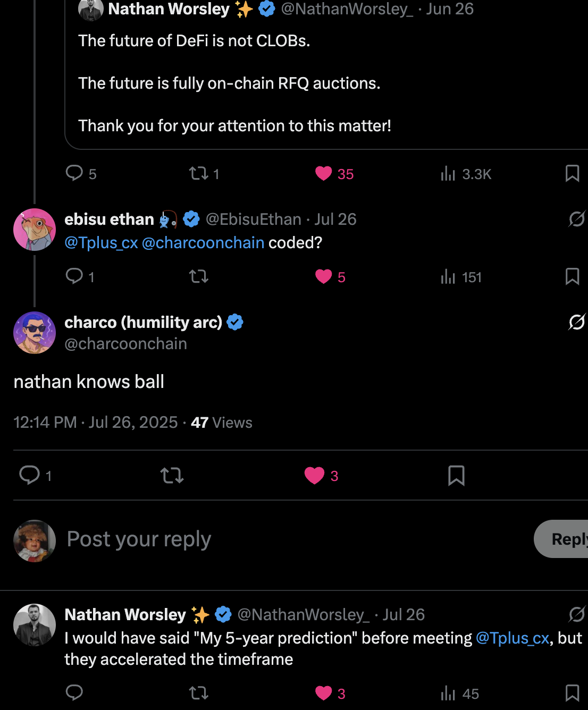Open Grok icon on charco's post
This screenshot has width=588, height=710.
click(x=576, y=322)
